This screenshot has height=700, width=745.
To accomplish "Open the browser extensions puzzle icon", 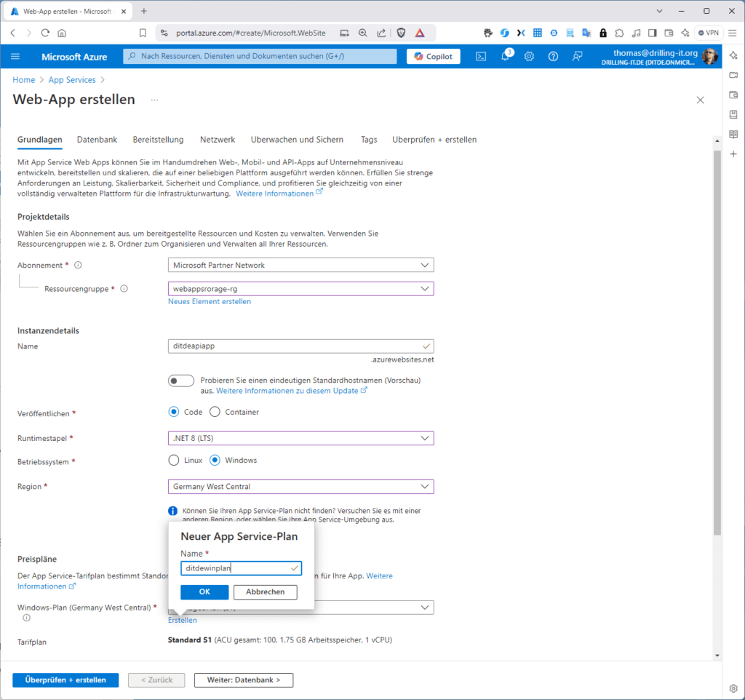I will tap(619, 33).
